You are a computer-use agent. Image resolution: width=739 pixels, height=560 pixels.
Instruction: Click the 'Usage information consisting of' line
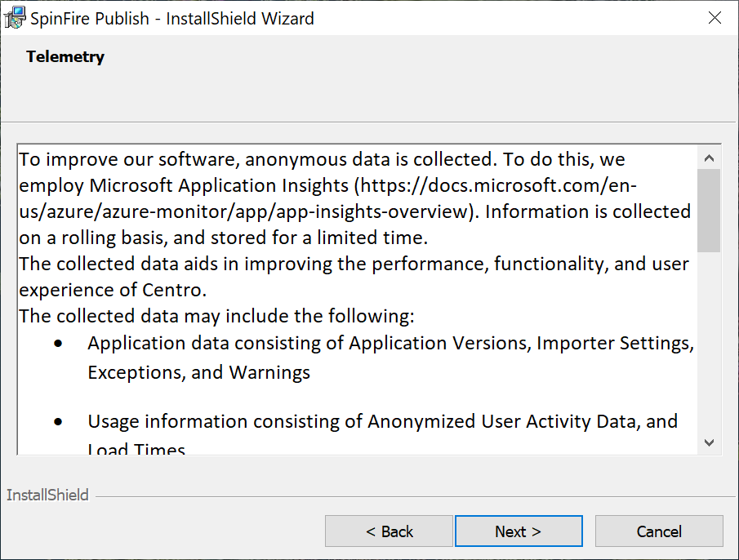(x=382, y=422)
